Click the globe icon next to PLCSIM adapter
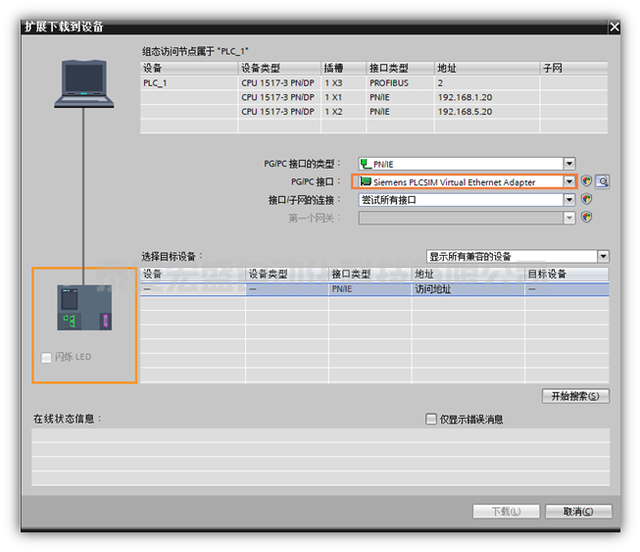Screen dimensions: 640x552 (587, 182)
